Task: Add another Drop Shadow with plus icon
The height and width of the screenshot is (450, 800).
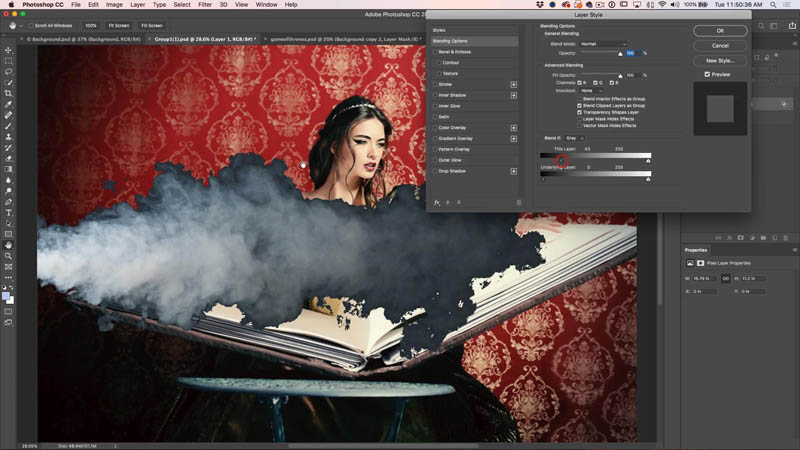Action: click(x=513, y=171)
